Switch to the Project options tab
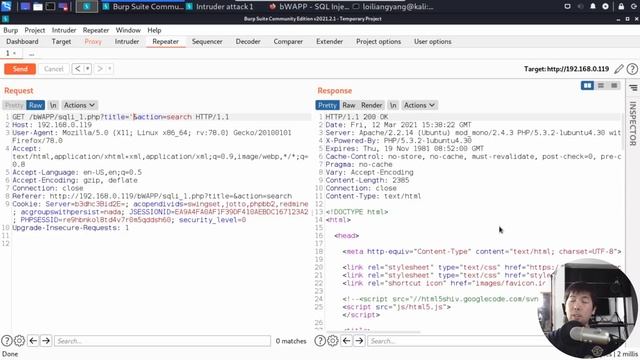The height and width of the screenshot is (360, 640). pyautogui.click(x=378, y=42)
